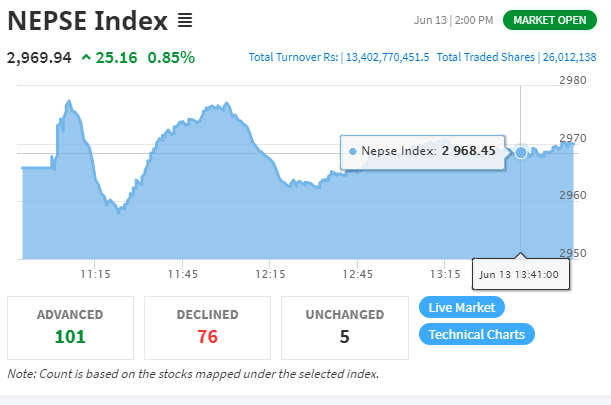Image resolution: width=611 pixels, height=405 pixels.
Task: Click the highlighted data point on the chart
Action: [x=521, y=152]
